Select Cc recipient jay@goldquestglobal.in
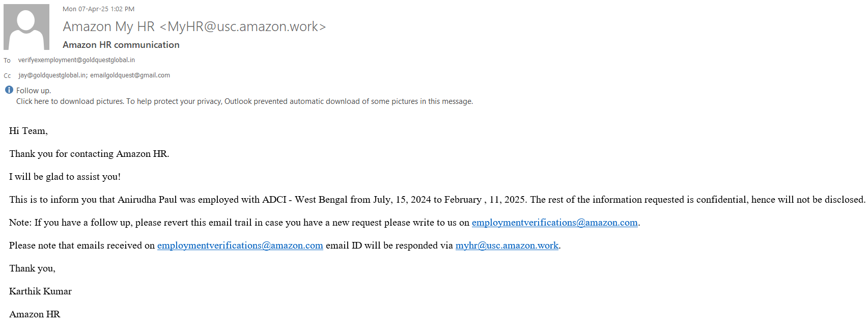The height and width of the screenshot is (326, 868). [52, 75]
